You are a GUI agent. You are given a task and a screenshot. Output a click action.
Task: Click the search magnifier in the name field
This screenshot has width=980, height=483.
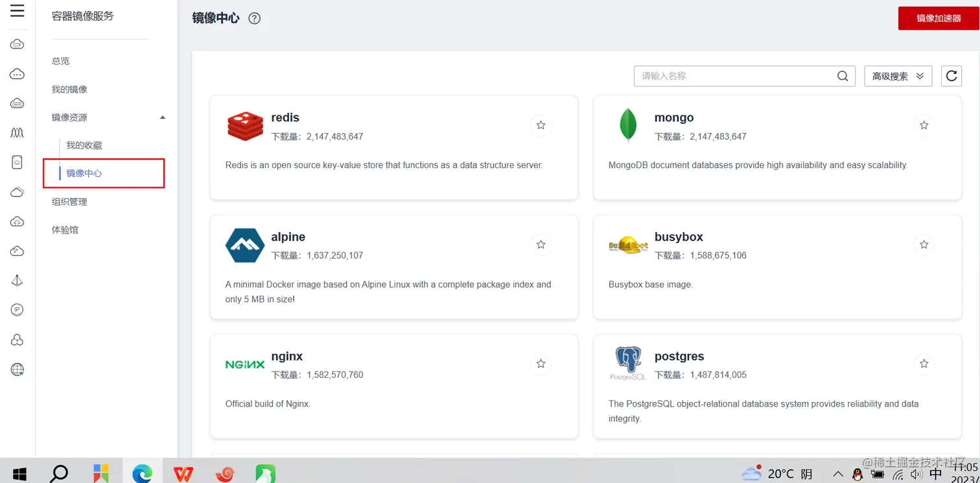point(843,76)
